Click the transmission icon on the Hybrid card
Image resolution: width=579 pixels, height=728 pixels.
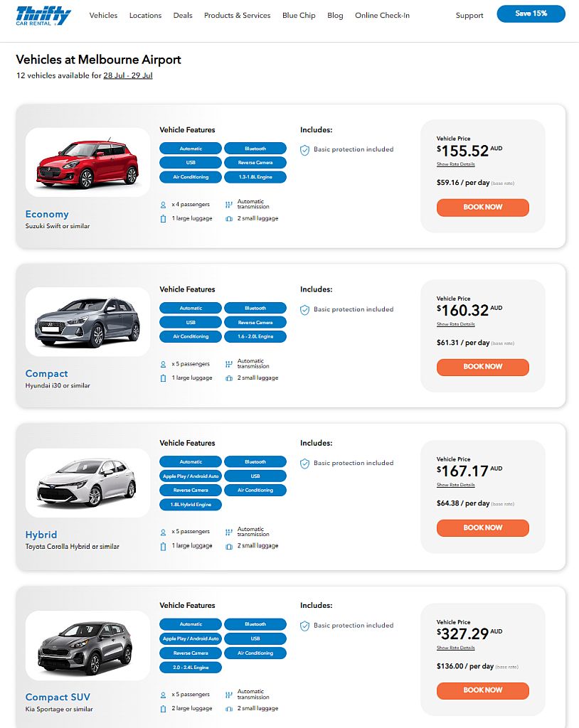point(229,532)
